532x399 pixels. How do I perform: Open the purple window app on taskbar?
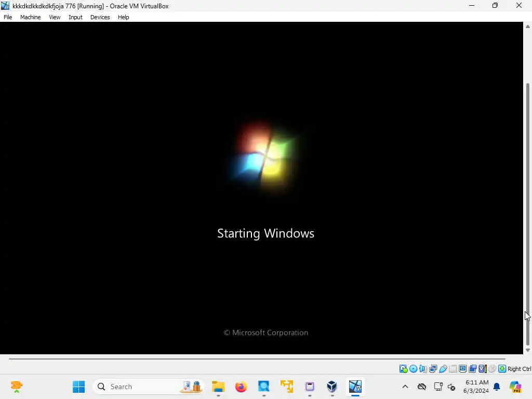(x=310, y=387)
